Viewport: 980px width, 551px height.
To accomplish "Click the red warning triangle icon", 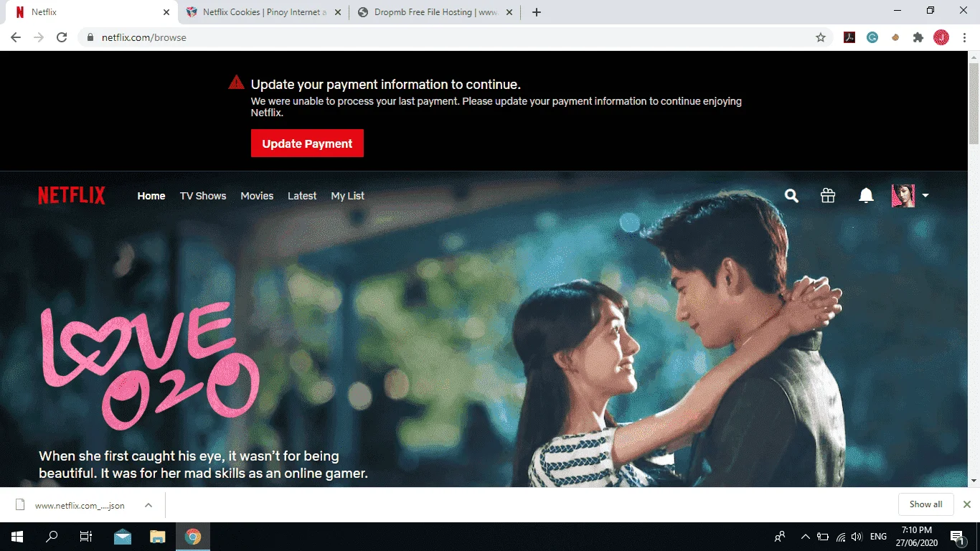I will (236, 83).
